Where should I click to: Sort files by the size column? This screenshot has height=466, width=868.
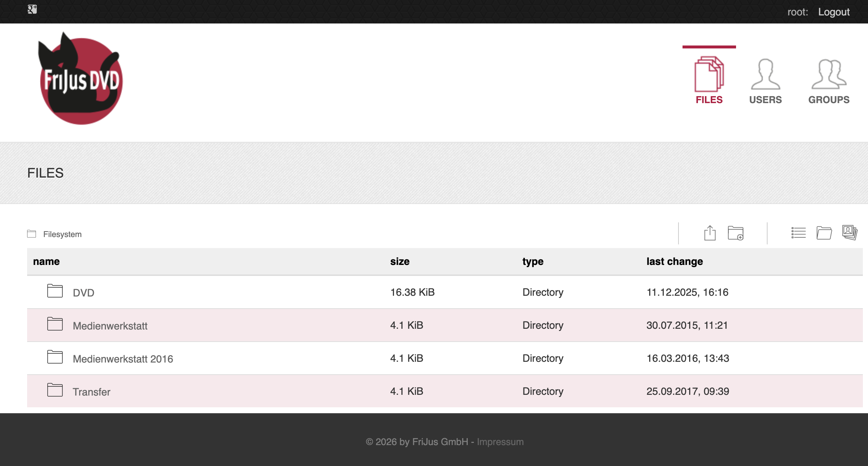(x=400, y=261)
